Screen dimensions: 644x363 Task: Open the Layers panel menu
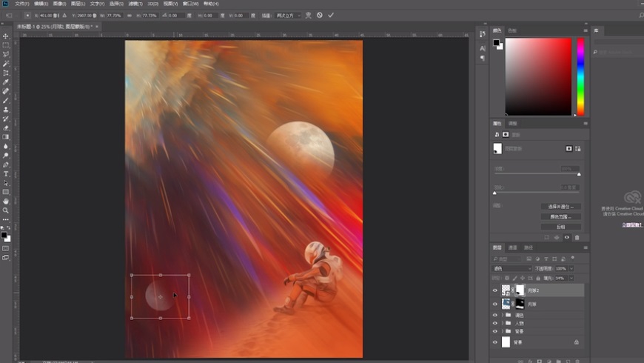coord(586,247)
